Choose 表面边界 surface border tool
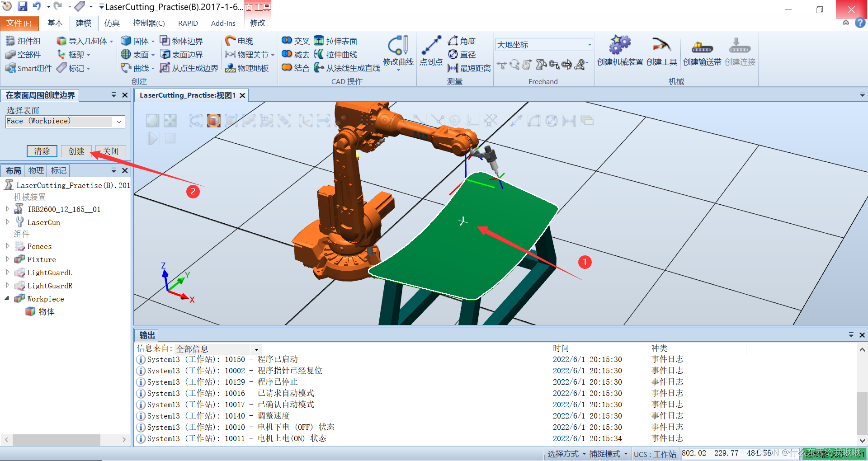The width and height of the screenshot is (868, 461). tap(182, 55)
